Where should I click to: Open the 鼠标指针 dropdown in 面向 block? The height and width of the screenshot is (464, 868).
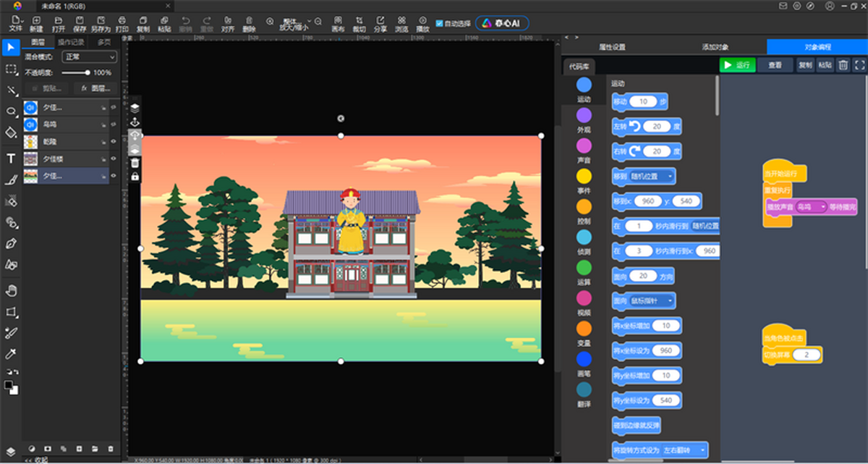click(x=653, y=300)
